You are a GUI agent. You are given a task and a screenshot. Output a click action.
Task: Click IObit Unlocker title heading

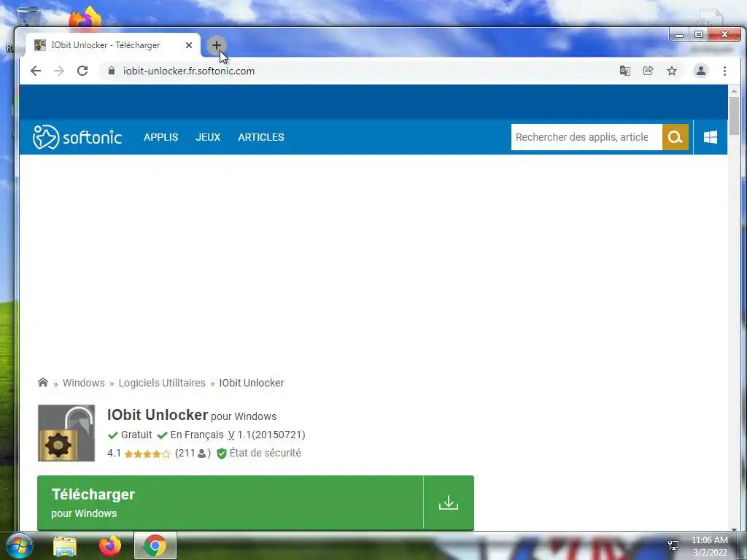[158, 415]
